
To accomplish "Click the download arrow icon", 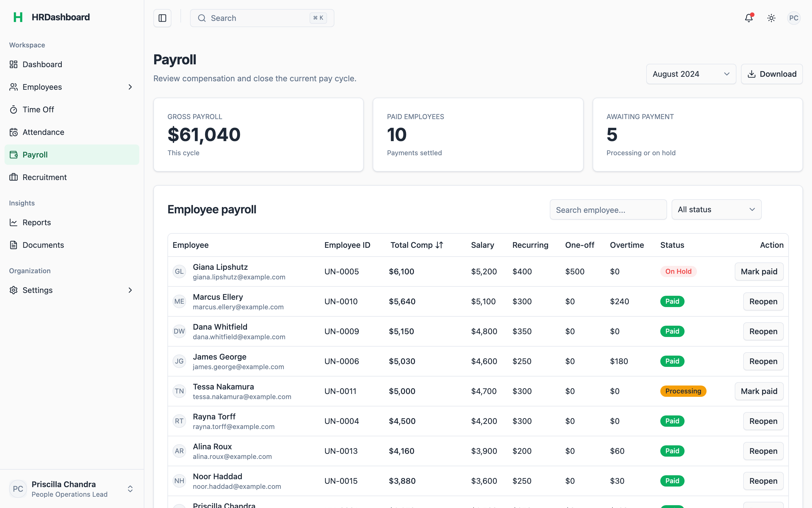I will pos(752,74).
